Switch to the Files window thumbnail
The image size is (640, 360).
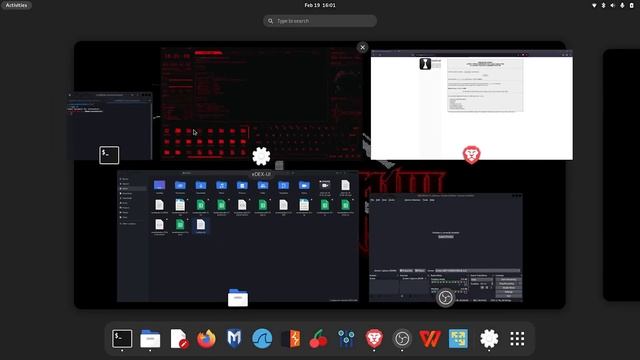pos(238,236)
